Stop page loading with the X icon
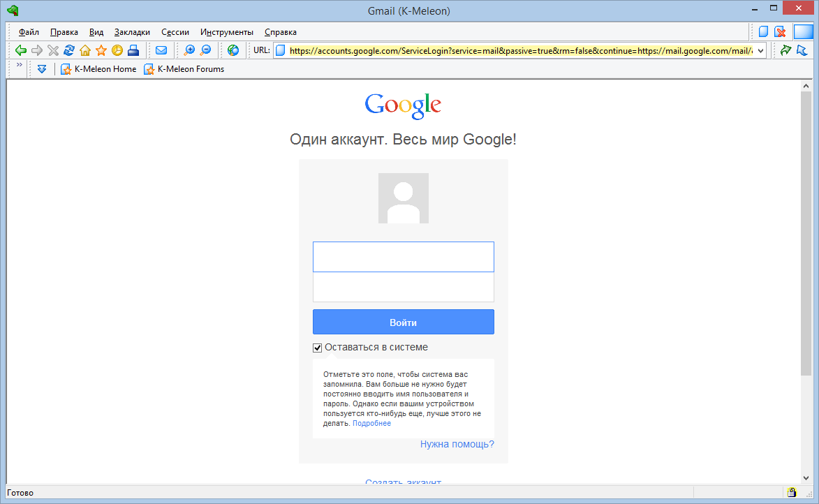The width and height of the screenshot is (819, 504). [x=53, y=50]
